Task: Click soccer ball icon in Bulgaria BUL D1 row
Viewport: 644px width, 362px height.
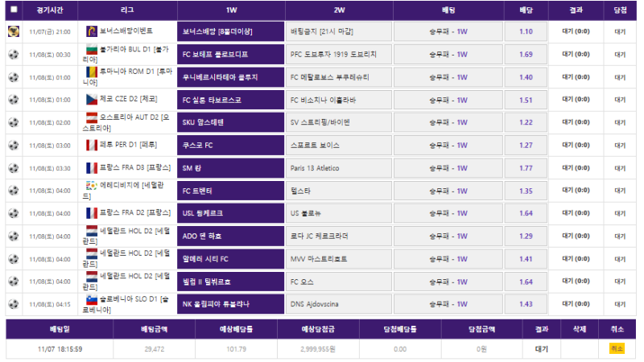Action: tap(13, 55)
